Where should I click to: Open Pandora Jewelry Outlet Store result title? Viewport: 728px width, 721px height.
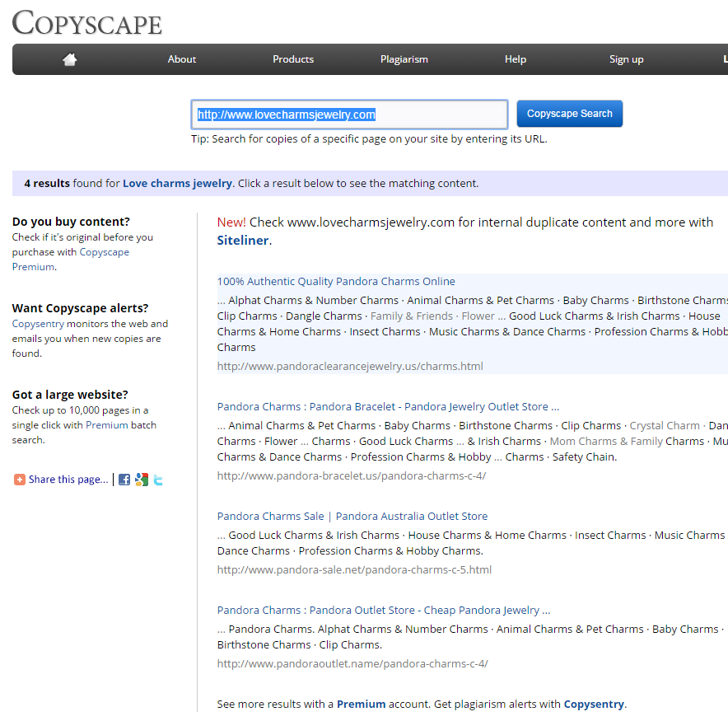pos(388,406)
